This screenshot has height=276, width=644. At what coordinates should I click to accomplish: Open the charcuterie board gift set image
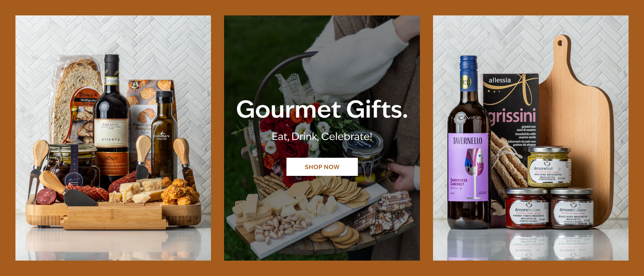pyautogui.click(x=113, y=138)
